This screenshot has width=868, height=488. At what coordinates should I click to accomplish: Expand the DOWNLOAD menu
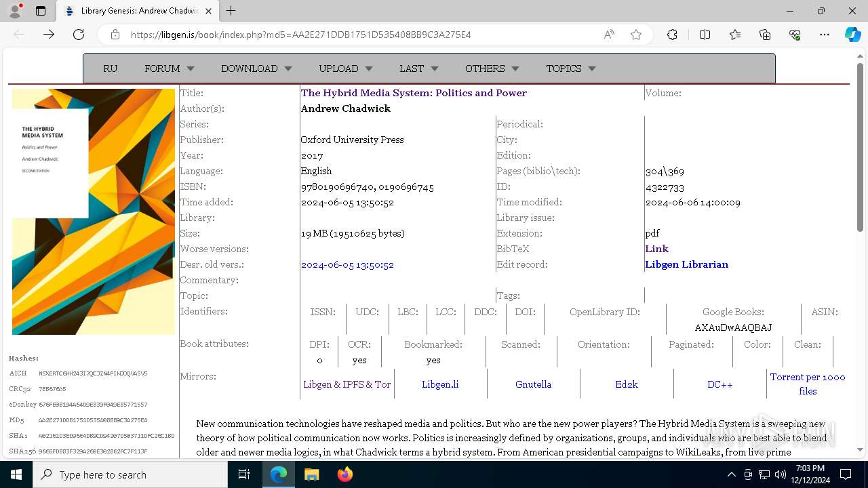(256, 68)
